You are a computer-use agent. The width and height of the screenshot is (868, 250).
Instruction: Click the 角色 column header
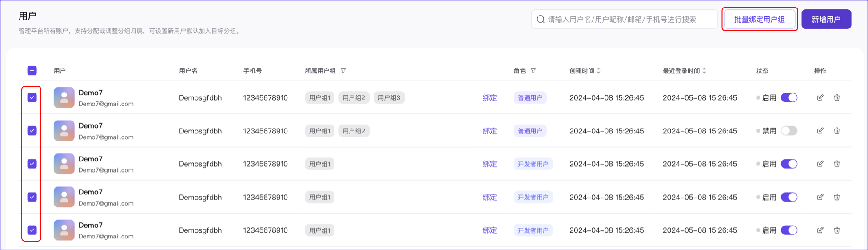pyautogui.click(x=519, y=71)
